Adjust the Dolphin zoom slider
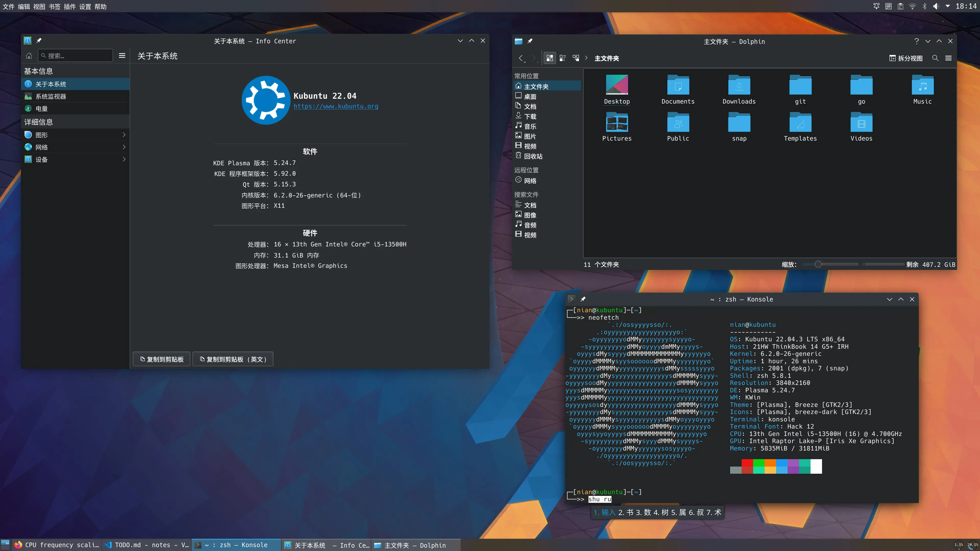980x551 pixels. coord(818,264)
